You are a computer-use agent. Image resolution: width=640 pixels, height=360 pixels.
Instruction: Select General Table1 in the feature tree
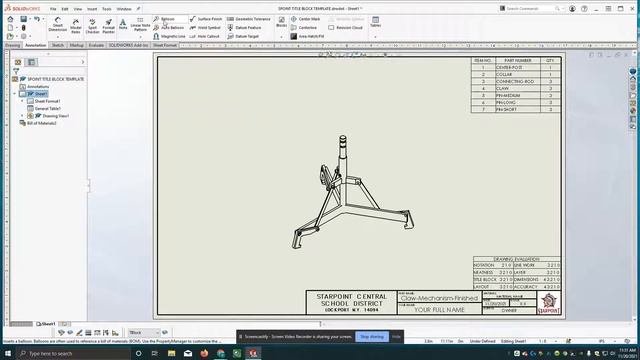pos(47,109)
